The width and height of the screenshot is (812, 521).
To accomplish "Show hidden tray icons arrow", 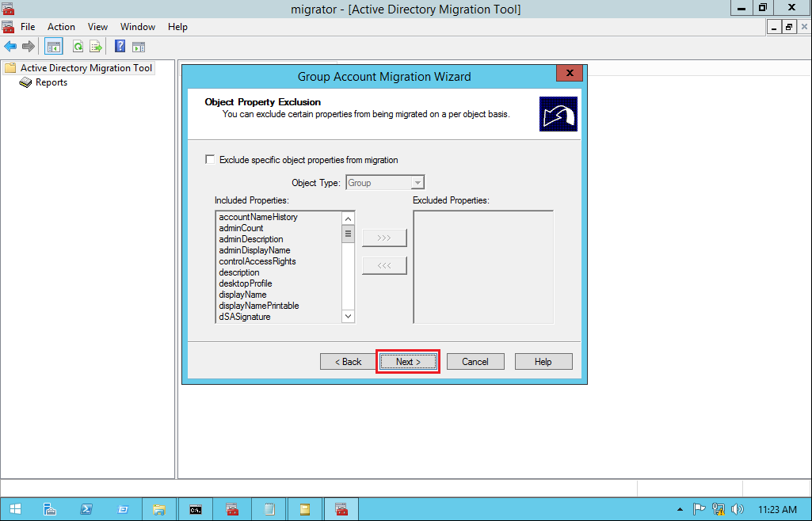I will coord(680,510).
